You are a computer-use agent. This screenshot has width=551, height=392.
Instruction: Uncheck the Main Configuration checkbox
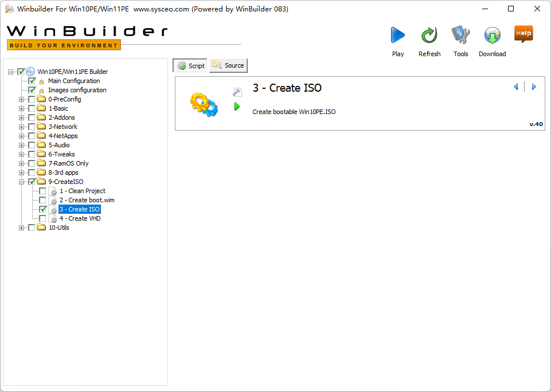tap(32, 81)
